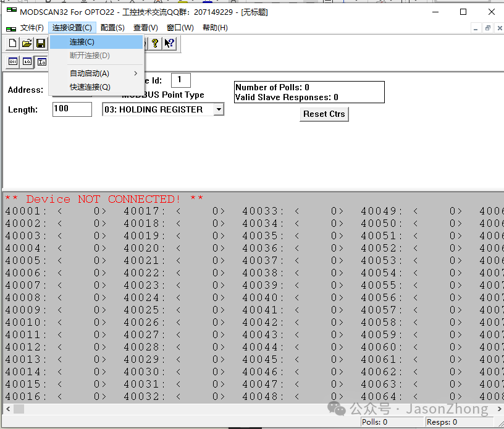
Task: Click the bottom horizontal scrollbar
Action: point(247,409)
